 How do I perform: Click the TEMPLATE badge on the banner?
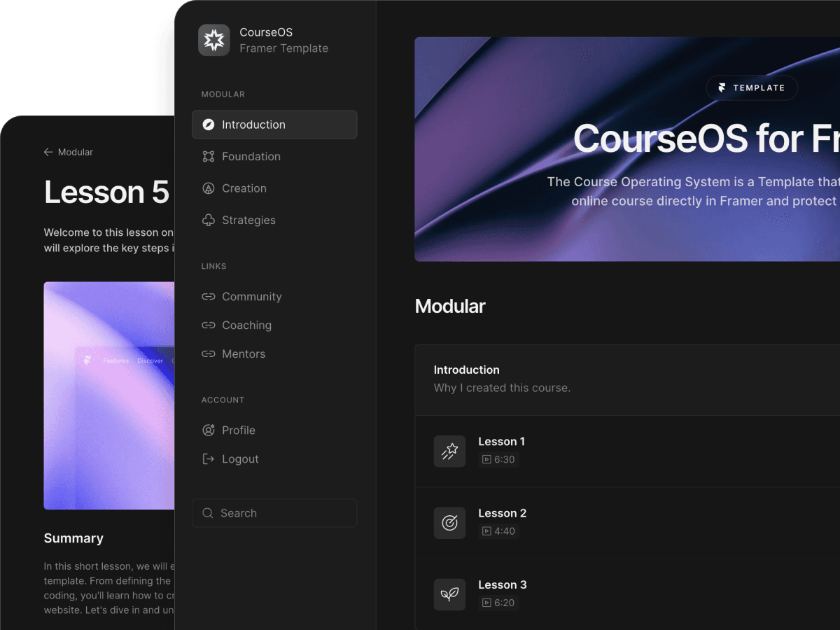752,88
